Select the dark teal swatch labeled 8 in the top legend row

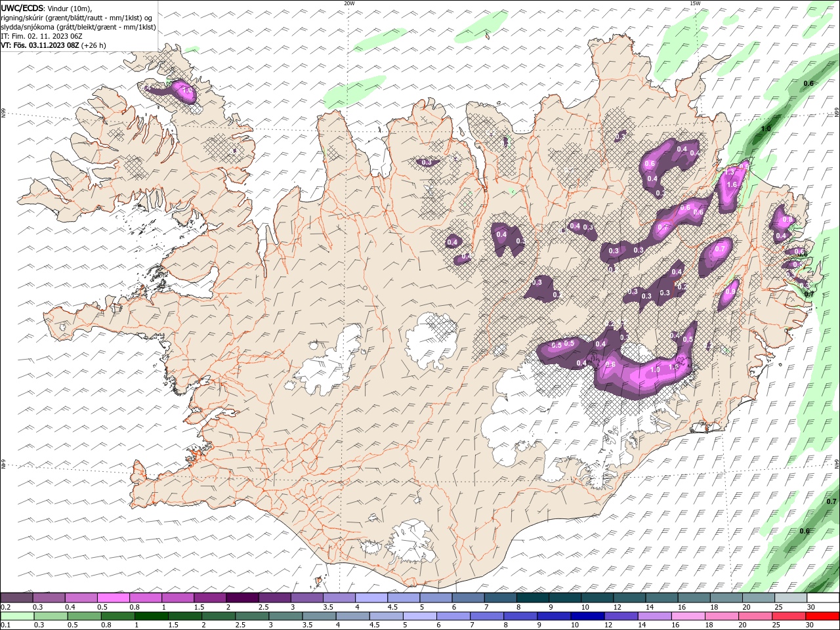pyautogui.click(x=533, y=598)
